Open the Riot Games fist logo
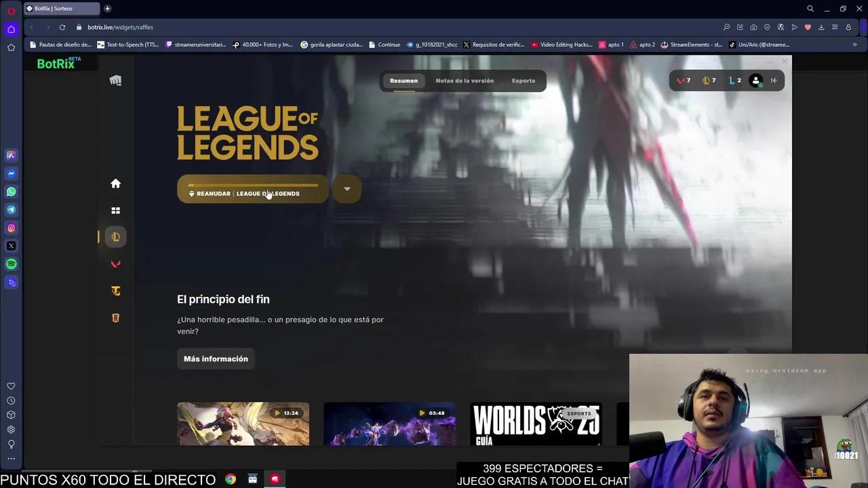868x488 pixels. pos(115,81)
